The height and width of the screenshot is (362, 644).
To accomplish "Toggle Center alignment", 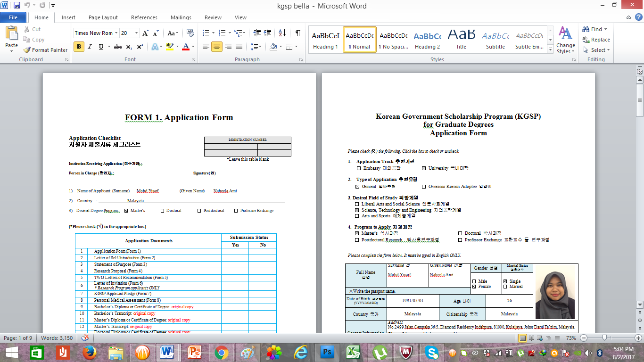I will (217, 47).
